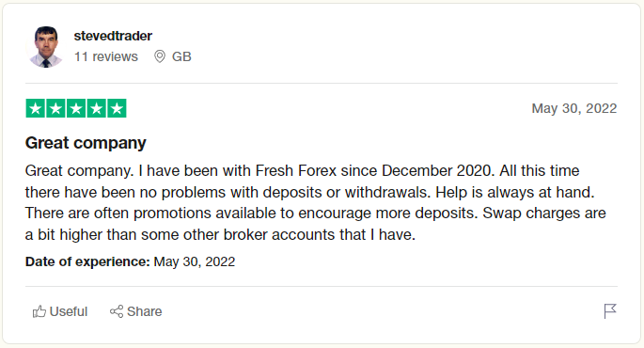644x348 pixels.
Task: Click the third green rating star
Action: [x=76, y=108]
